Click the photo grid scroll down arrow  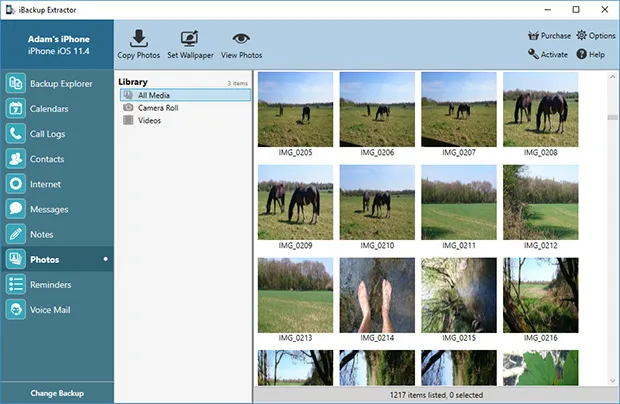612,381
